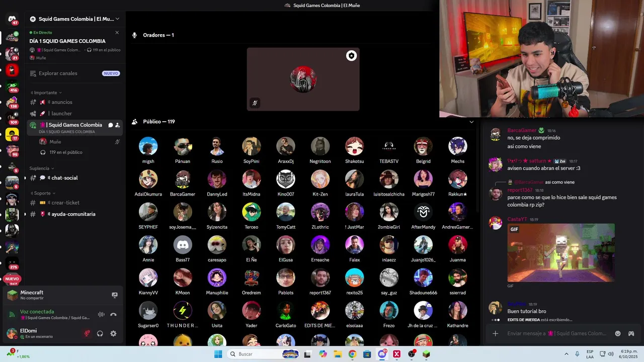644x362 pixels.
Task: Collapse the Soporte category
Action: click(43, 193)
